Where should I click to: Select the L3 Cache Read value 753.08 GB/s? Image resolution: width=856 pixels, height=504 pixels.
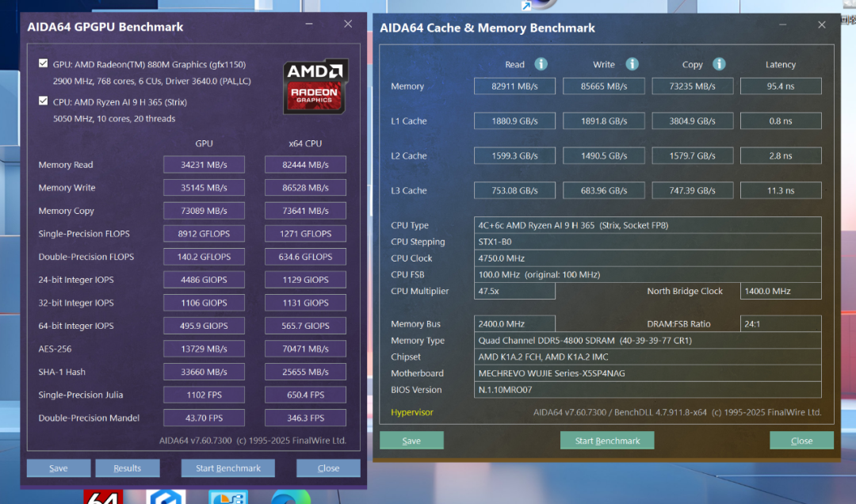click(x=515, y=190)
